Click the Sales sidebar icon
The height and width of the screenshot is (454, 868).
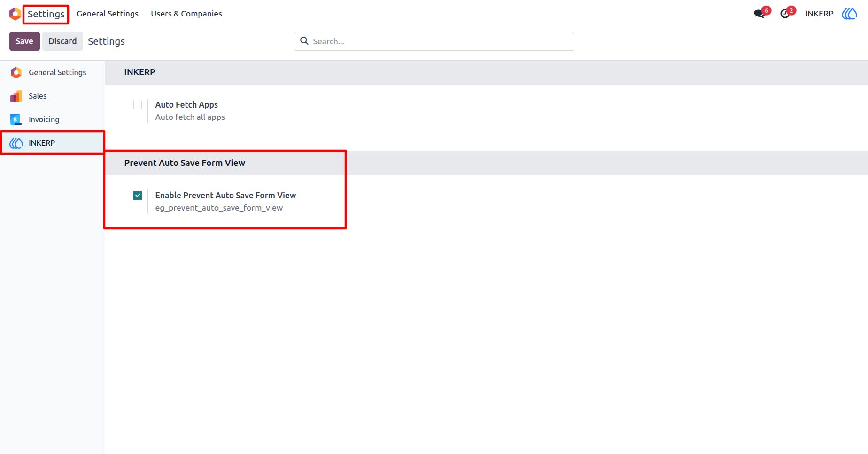[x=16, y=96]
